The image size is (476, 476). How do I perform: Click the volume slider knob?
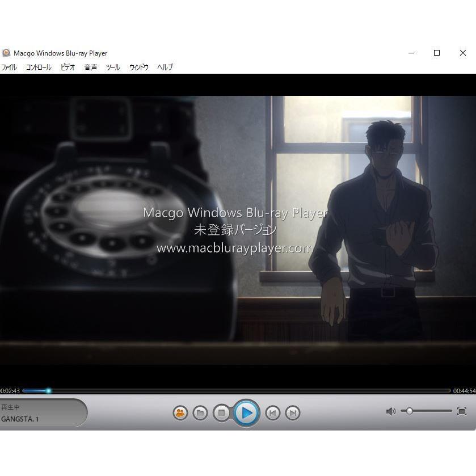410,411
